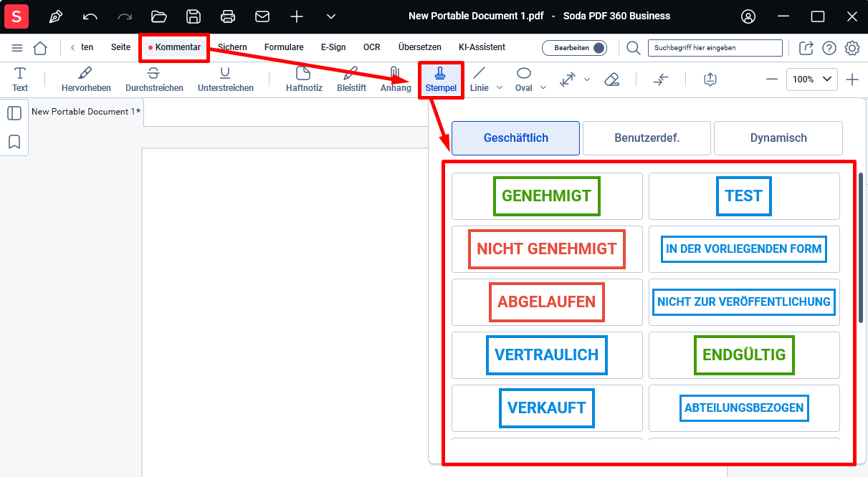The width and height of the screenshot is (868, 477).
Task: Open the Übersetzen tab
Action: click(x=420, y=47)
